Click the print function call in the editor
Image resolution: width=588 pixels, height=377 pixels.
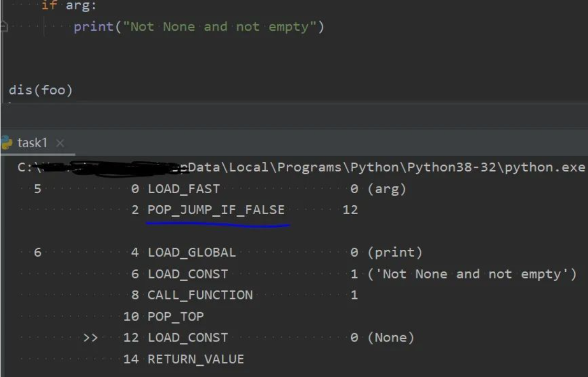coord(93,27)
